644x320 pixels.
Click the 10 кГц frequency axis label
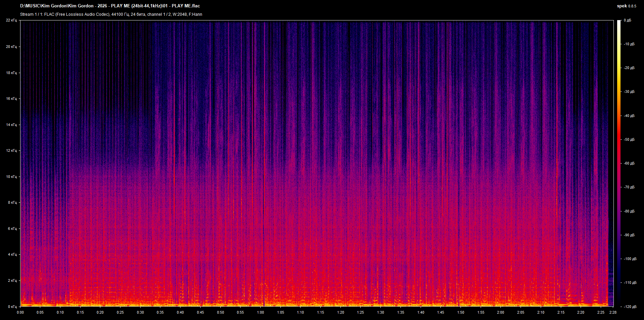12,177
